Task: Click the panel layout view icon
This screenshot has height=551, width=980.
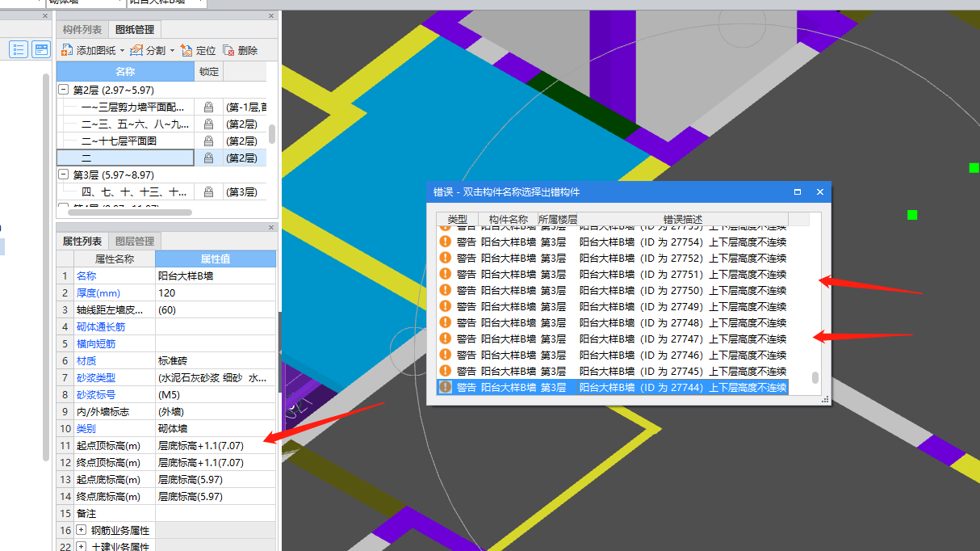Action: point(40,49)
